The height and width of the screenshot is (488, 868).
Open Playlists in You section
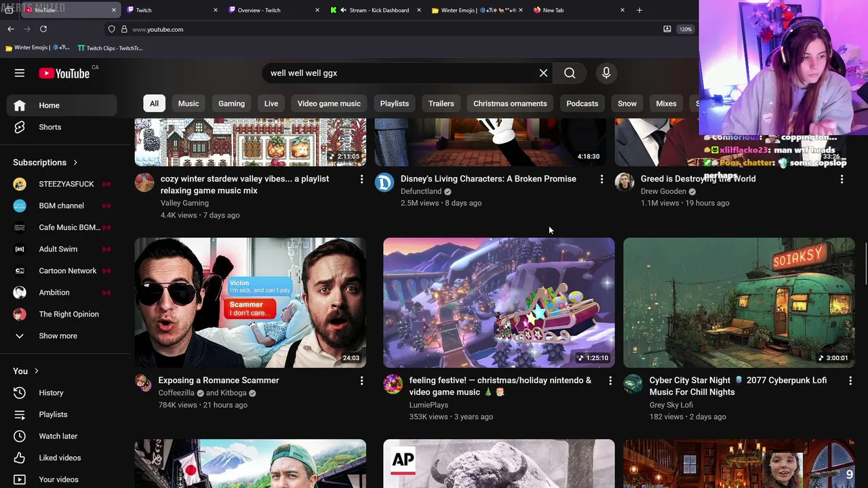(62, 414)
